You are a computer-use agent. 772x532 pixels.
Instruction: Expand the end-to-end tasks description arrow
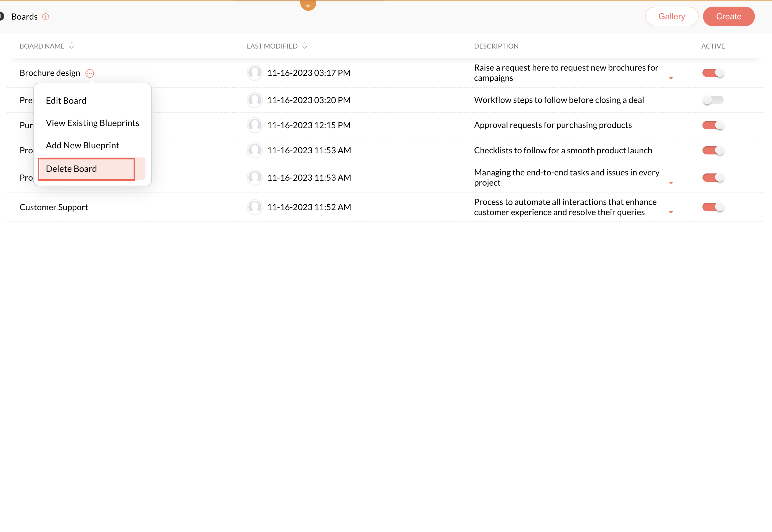click(671, 183)
